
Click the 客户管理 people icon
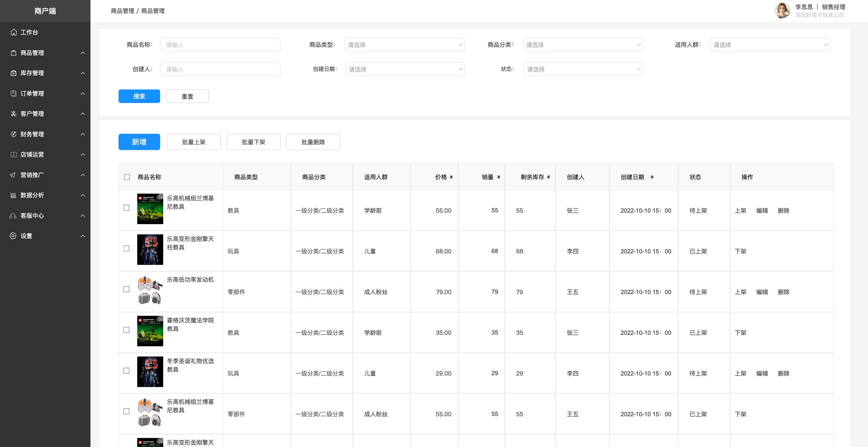14,114
